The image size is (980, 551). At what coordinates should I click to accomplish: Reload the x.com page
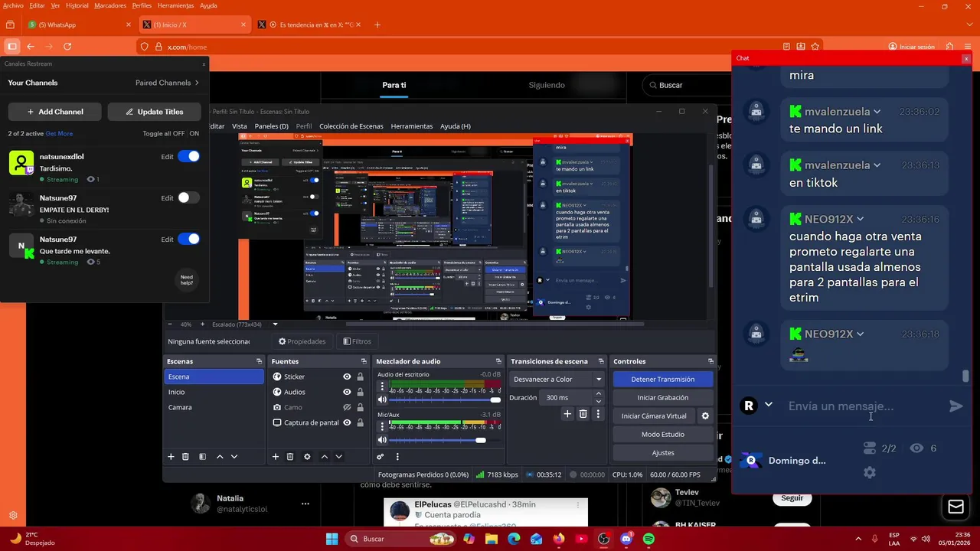pyautogui.click(x=67, y=47)
